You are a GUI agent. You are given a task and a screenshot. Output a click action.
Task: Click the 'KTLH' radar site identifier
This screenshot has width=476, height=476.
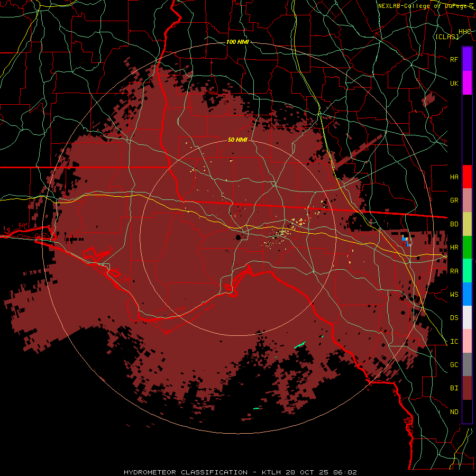(272, 472)
